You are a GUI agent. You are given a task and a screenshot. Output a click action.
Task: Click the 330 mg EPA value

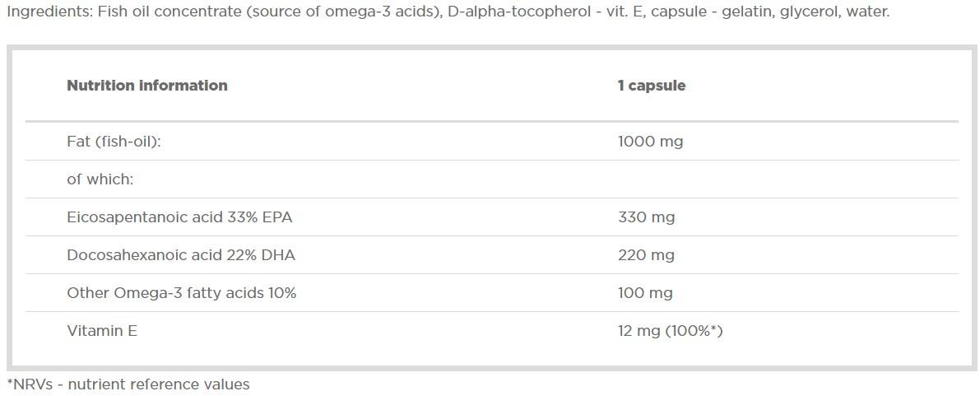coord(646,217)
